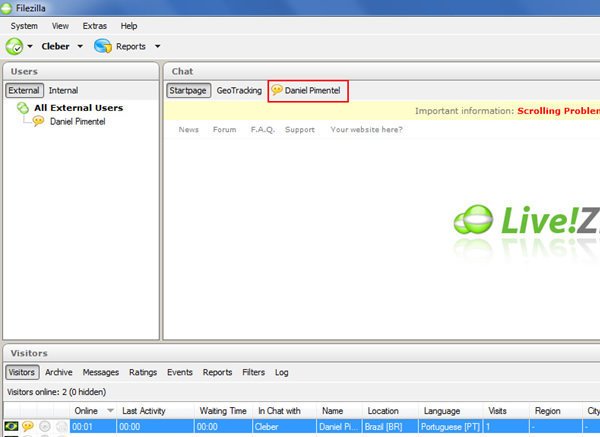Expand the Reports dropdown arrow in toolbar

pyautogui.click(x=157, y=47)
